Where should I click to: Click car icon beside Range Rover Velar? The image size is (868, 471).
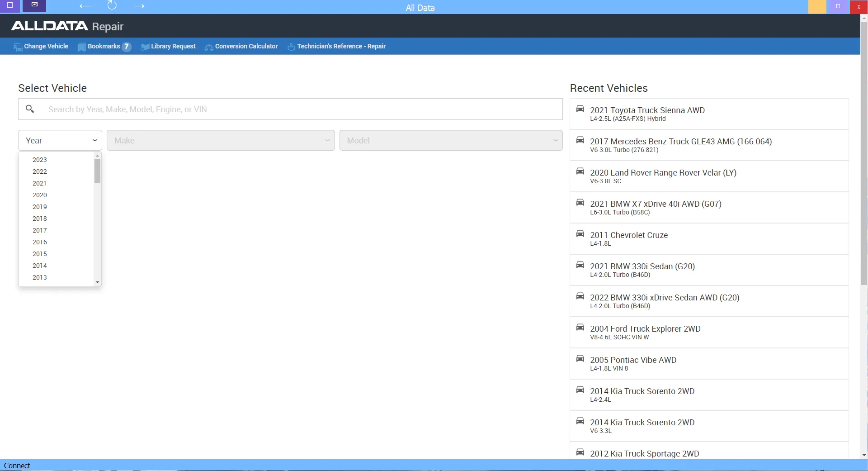click(580, 171)
